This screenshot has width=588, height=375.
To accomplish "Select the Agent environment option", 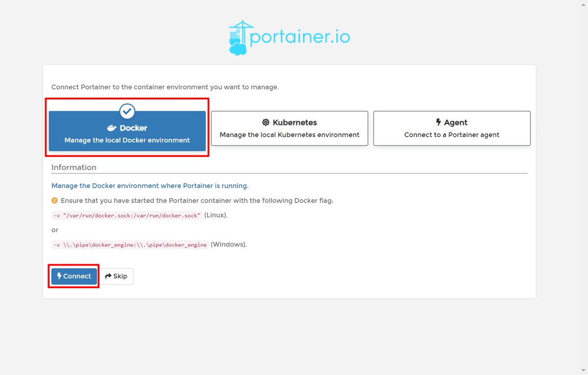I will 452,128.
